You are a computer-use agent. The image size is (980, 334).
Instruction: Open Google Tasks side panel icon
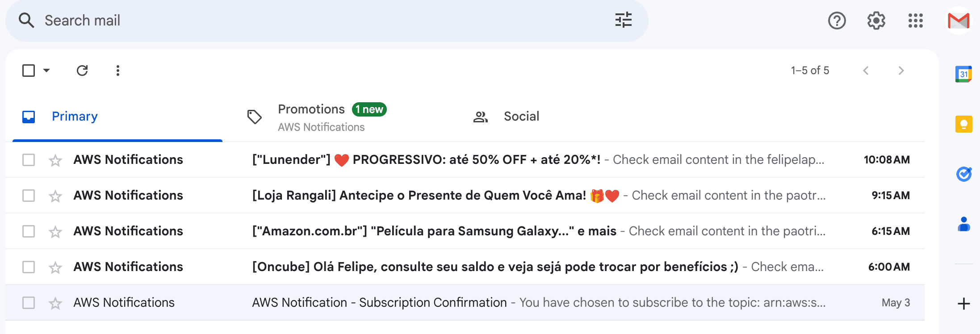click(963, 174)
